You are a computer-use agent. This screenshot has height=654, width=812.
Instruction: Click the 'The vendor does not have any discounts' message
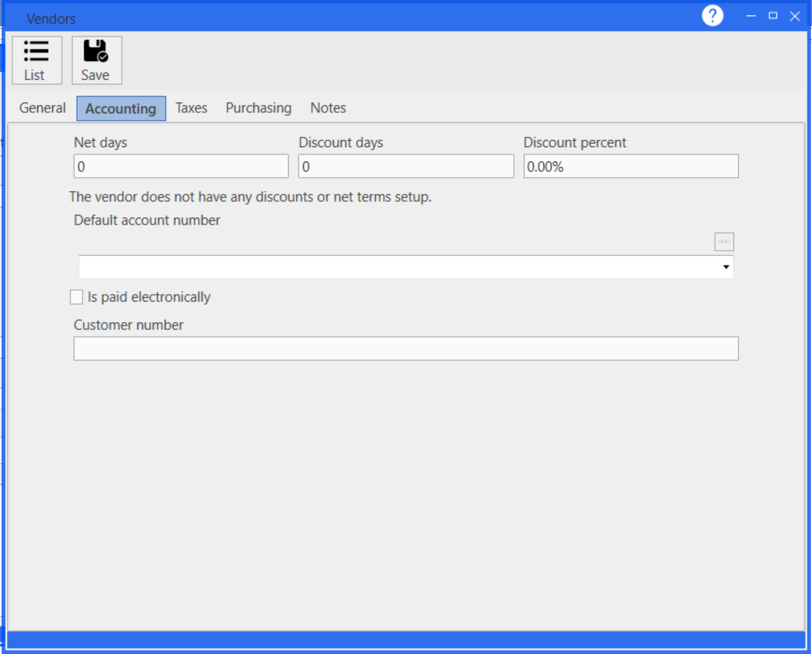[250, 197]
